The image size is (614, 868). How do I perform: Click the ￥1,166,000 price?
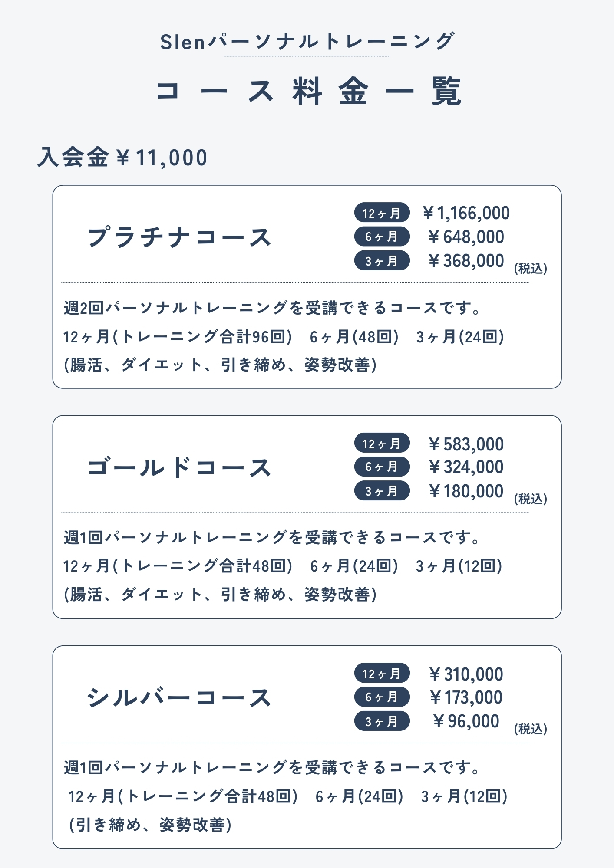[466, 213]
